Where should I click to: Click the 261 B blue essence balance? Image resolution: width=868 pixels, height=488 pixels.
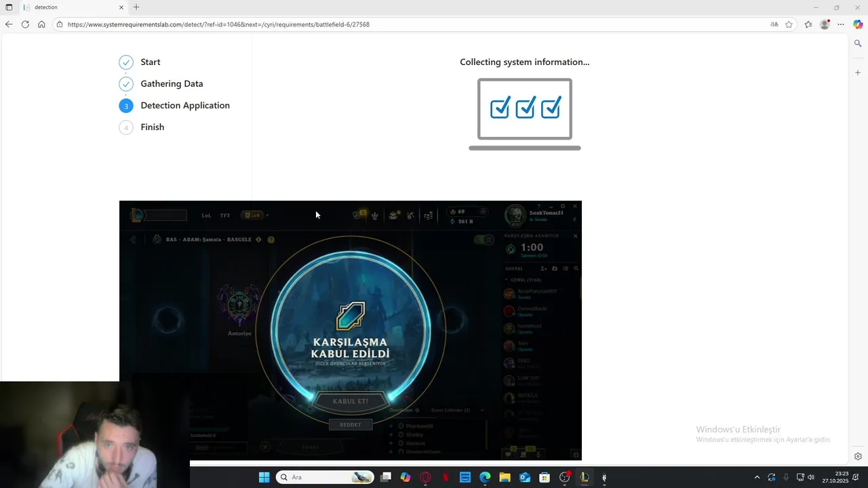[462, 222]
